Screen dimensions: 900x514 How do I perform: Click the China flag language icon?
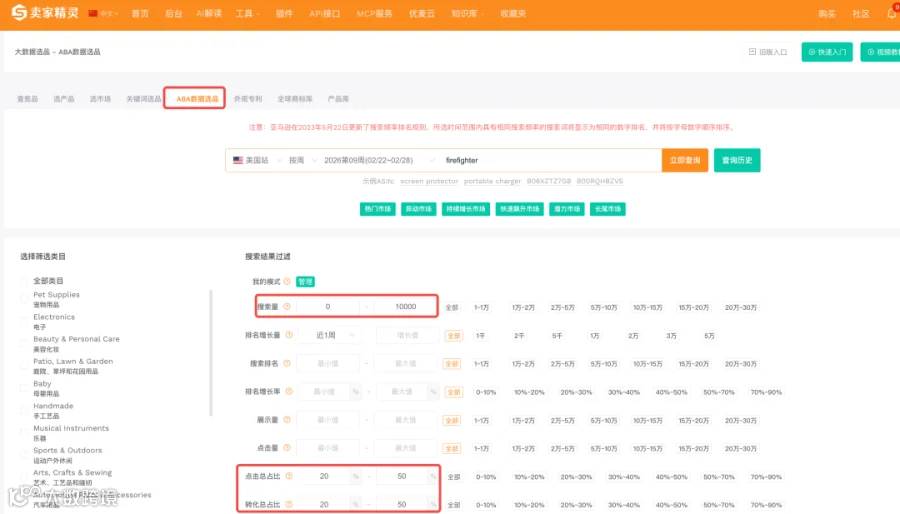93,13
